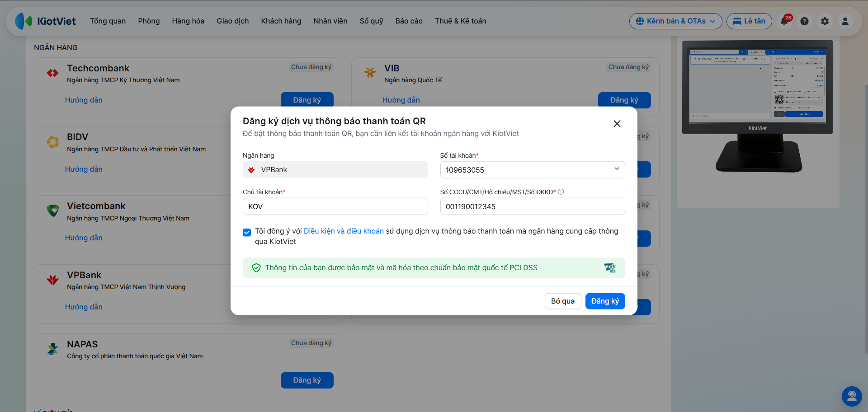Click the Ngân hàng VPBank field
The width and height of the screenshot is (868, 412).
point(335,170)
